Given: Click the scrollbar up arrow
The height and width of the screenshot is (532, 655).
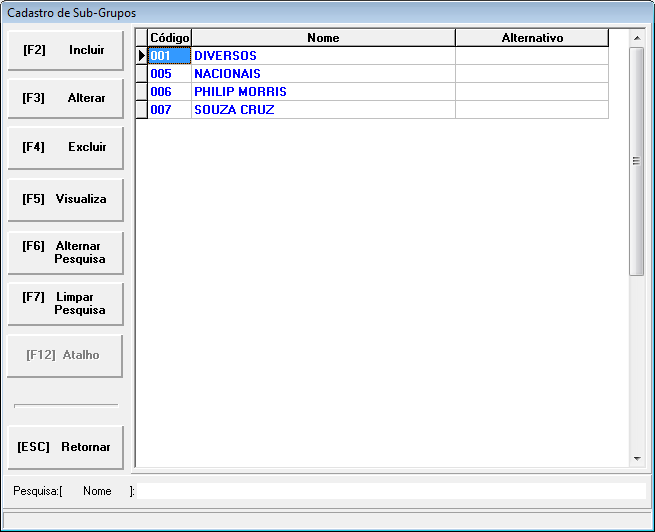Looking at the screenshot, I should [637, 38].
